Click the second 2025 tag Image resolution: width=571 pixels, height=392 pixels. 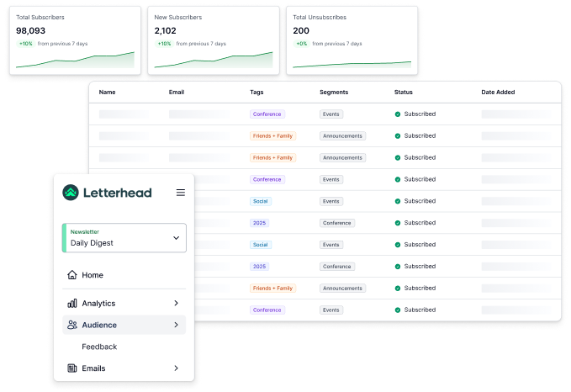[x=259, y=267]
